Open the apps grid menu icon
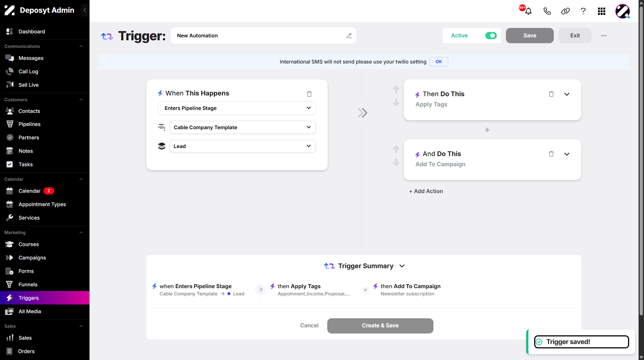Image resolution: width=644 pixels, height=360 pixels. (x=602, y=11)
